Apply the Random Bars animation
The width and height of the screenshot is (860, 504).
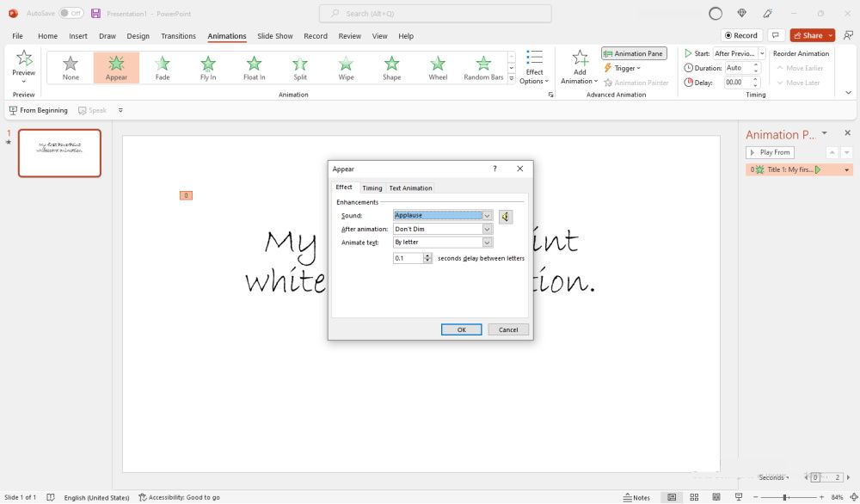coord(483,68)
